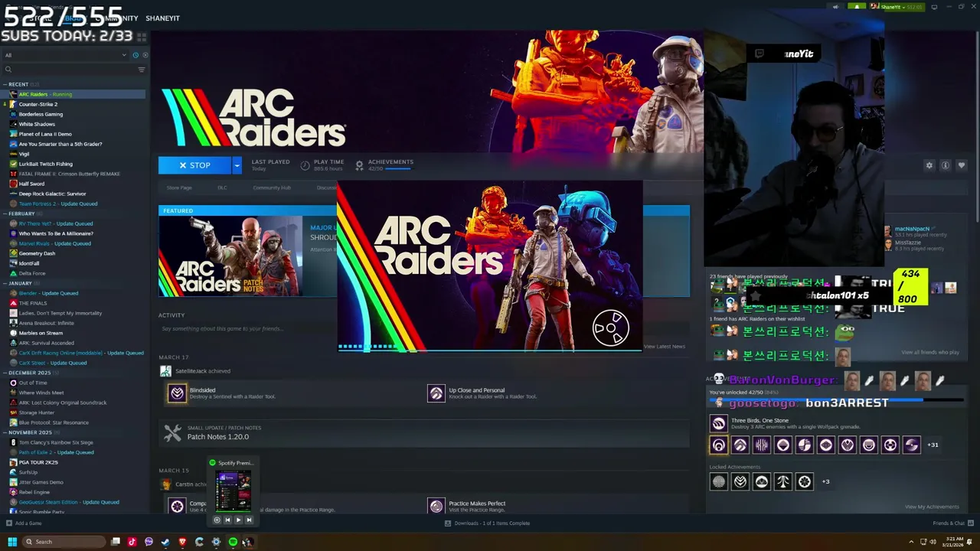This screenshot has width=980, height=551.
Task: Click the Three Birds, One Stone achievement icon
Action: click(x=718, y=423)
